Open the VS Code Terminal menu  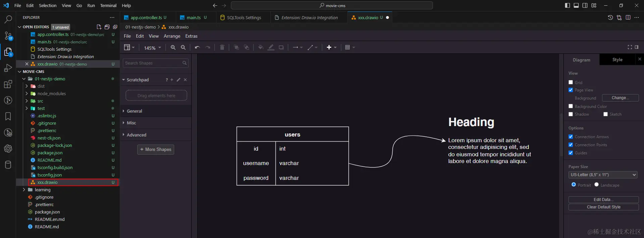click(108, 5)
